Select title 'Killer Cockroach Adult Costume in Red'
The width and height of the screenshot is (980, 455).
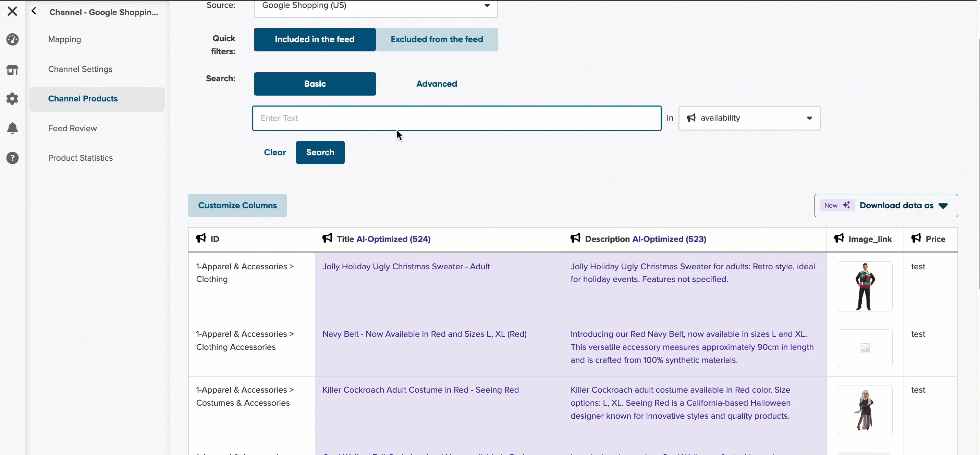pyautogui.click(x=420, y=390)
